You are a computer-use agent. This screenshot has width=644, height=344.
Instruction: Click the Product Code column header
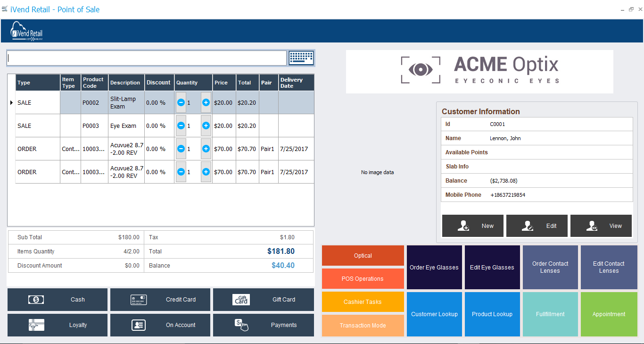point(94,83)
